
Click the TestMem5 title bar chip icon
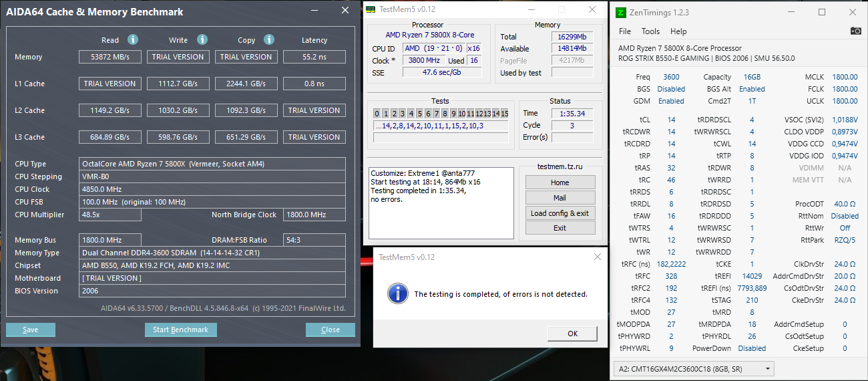tap(371, 9)
